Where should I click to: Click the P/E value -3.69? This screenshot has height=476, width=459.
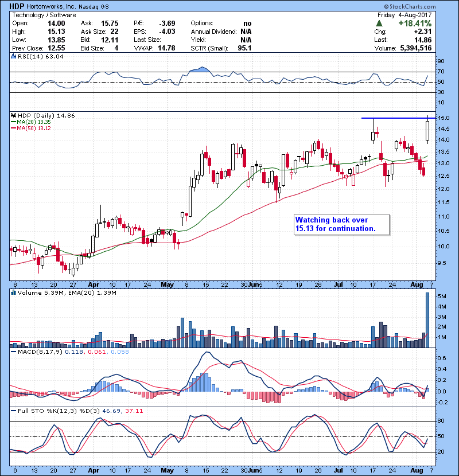167,24
